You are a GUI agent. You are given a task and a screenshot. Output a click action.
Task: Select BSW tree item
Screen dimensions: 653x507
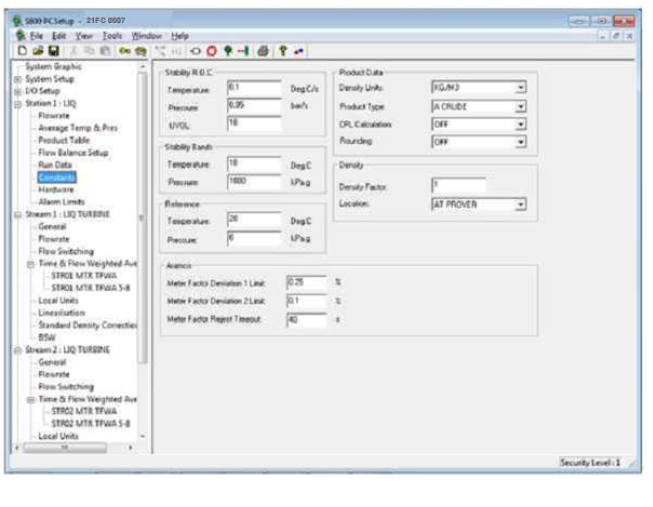[x=47, y=337]
